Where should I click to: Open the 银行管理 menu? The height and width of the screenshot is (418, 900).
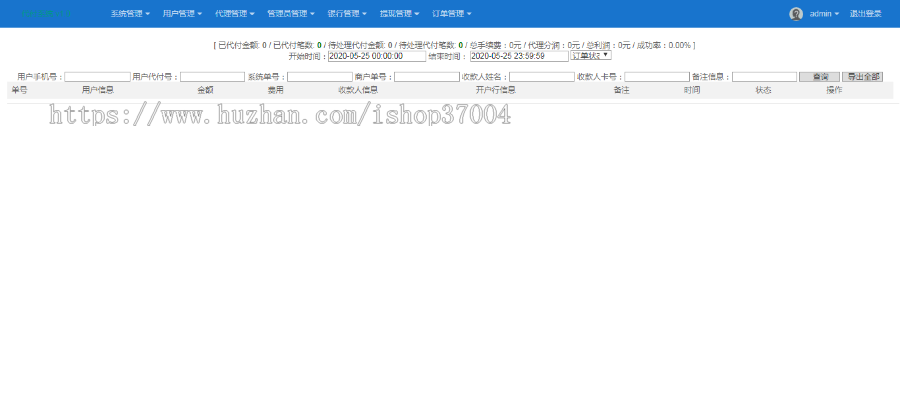point(347,14)
